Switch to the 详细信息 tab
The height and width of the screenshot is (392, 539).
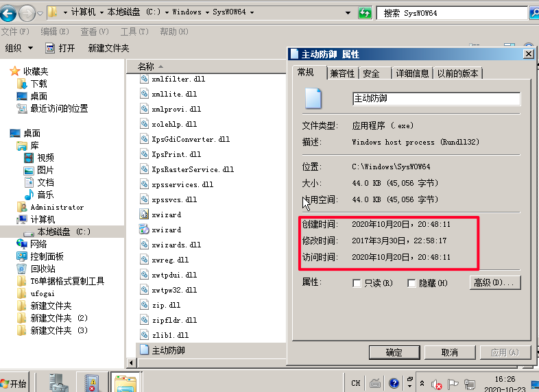413,73
